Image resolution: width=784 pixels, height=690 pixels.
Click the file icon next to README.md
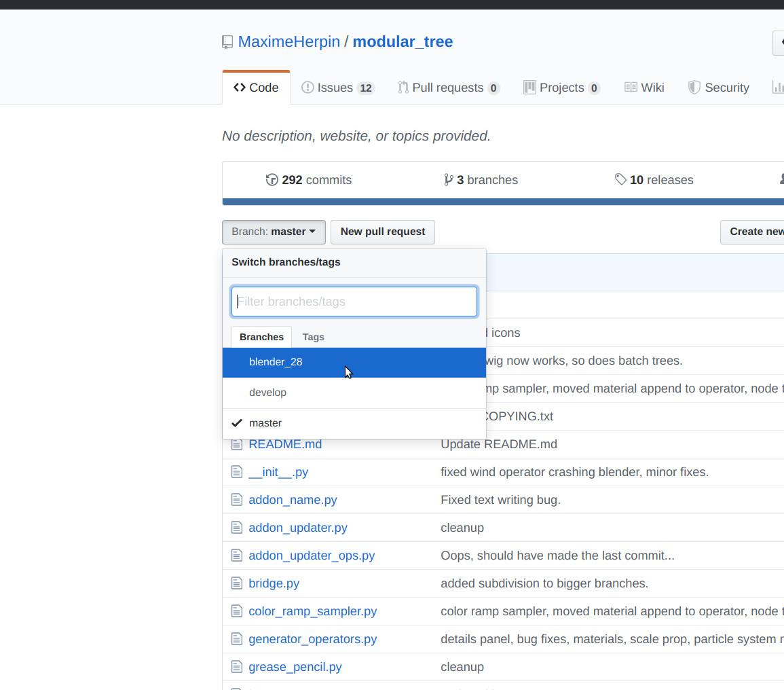[x=237, y=443]
